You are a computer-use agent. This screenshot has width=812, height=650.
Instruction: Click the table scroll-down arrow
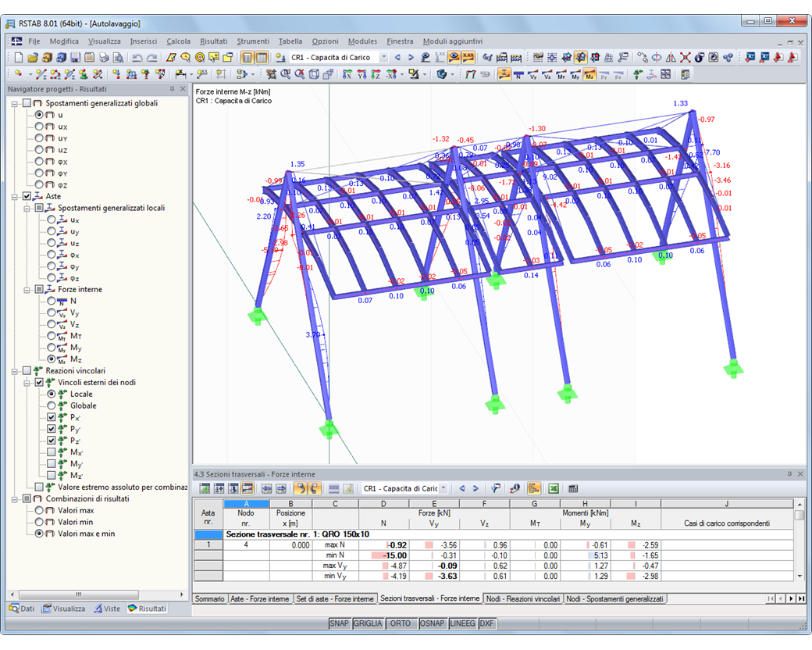(800, 576)
